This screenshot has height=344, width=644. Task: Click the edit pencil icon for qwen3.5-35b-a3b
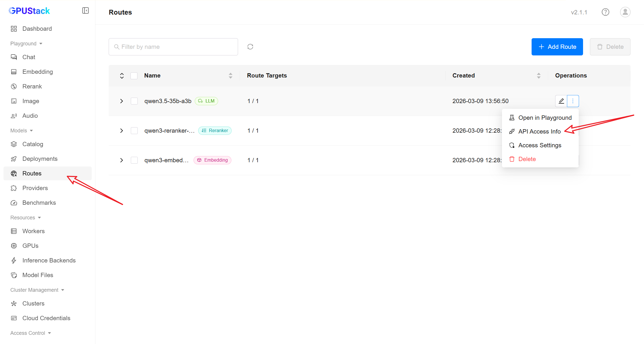(x=561, y=101)
